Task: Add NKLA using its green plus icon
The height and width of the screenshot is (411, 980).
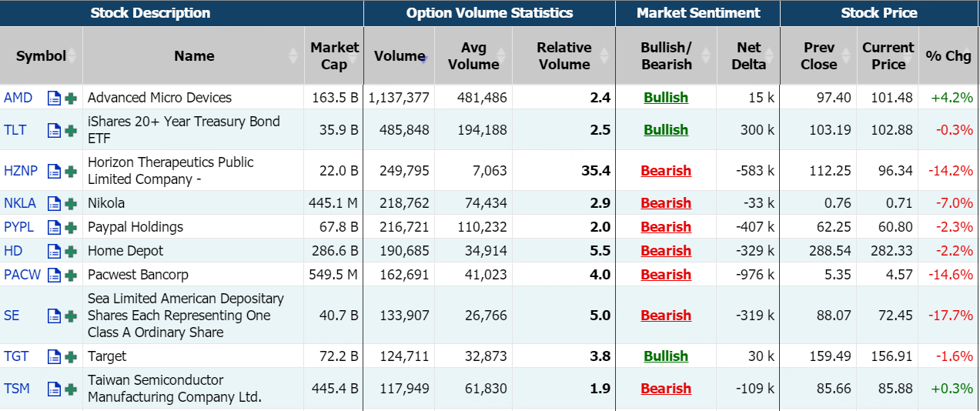Action: (71, 203)
